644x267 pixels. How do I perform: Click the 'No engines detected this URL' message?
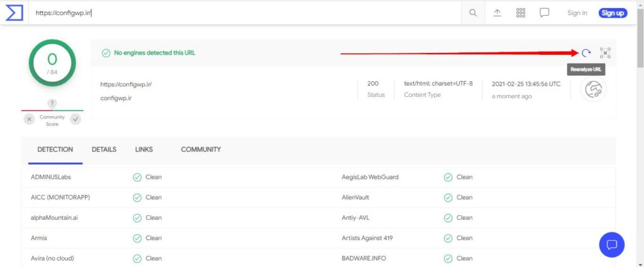[155, 53]
